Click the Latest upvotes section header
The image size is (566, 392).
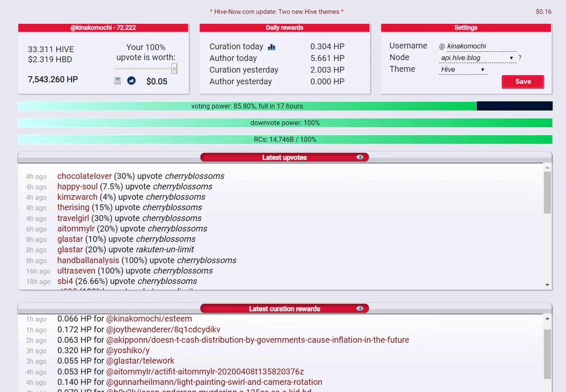[284, 157]
